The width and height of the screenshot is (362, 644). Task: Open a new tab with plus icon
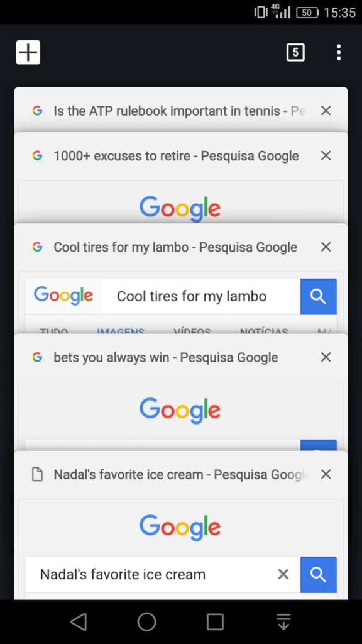(28, 52)
